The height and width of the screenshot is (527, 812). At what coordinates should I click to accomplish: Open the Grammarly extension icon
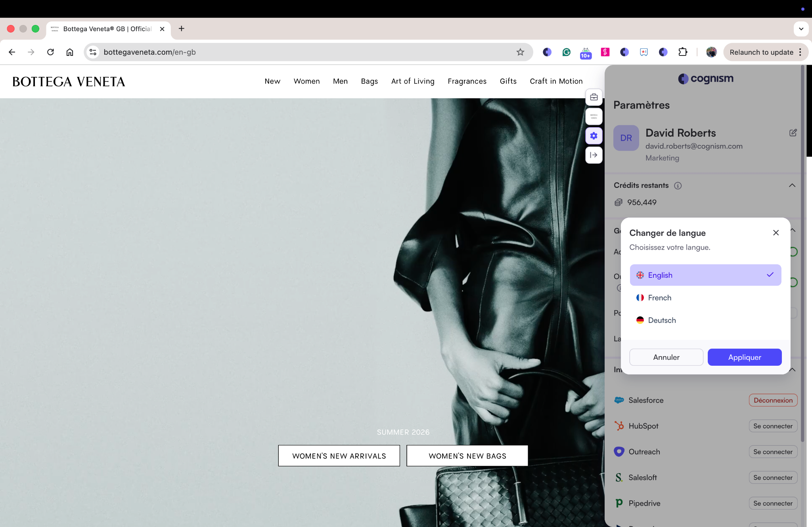point(566,52)
